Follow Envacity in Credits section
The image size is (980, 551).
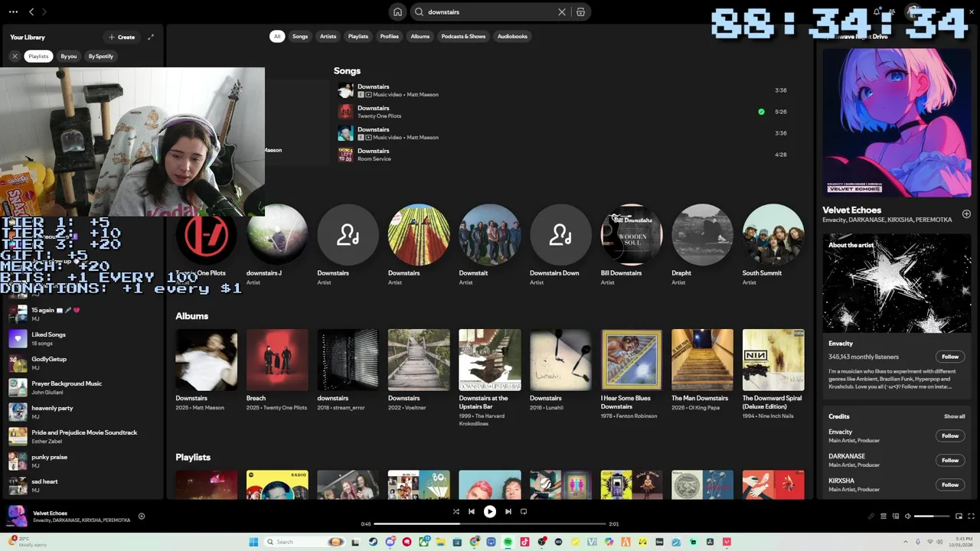point(950,436)
